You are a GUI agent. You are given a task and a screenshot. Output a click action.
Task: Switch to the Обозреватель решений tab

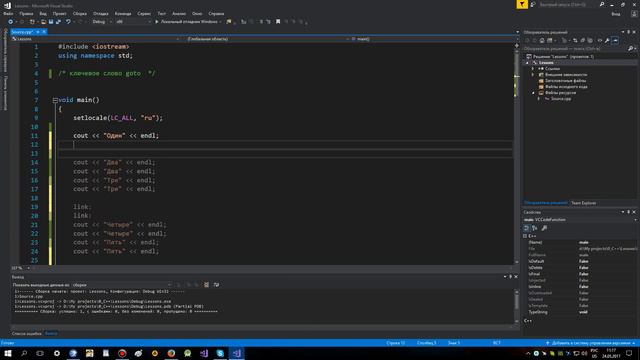click(545, 203)
